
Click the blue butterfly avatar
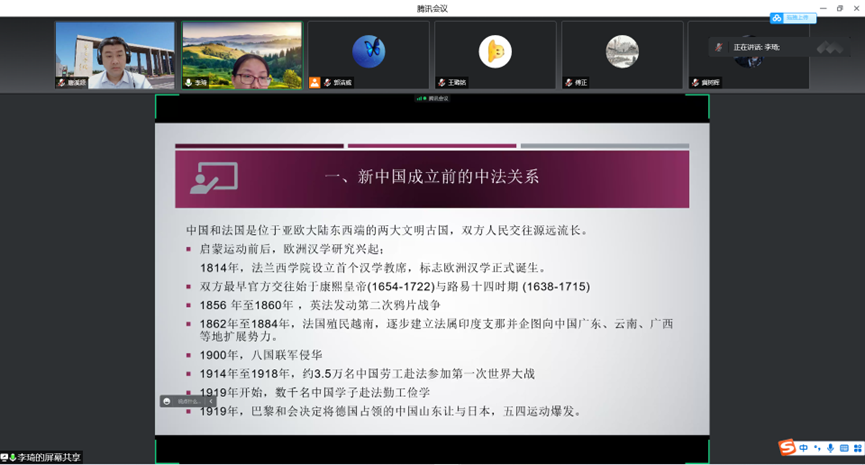click(x=368, y=51)
